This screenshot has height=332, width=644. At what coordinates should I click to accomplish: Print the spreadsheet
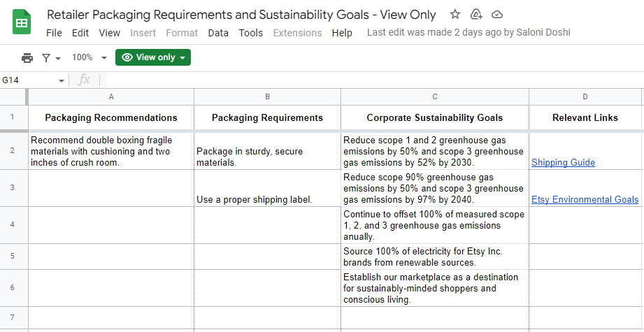(x=27, y=58)
